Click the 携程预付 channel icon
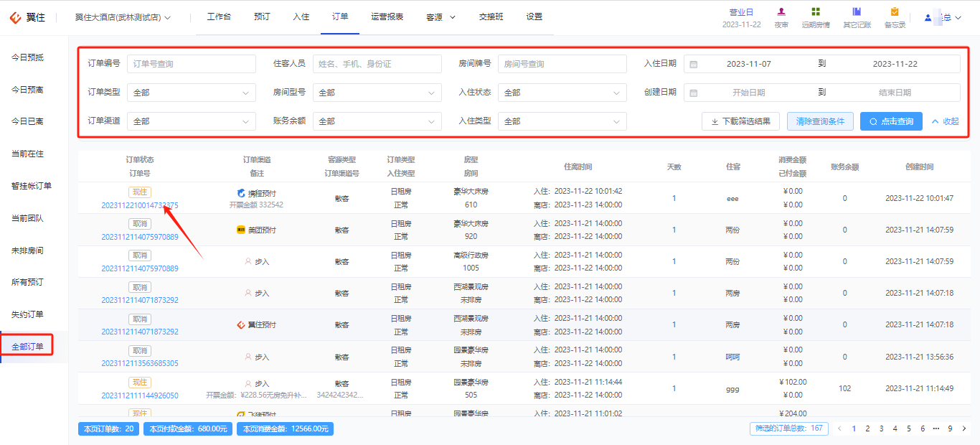 coord(241,192)
